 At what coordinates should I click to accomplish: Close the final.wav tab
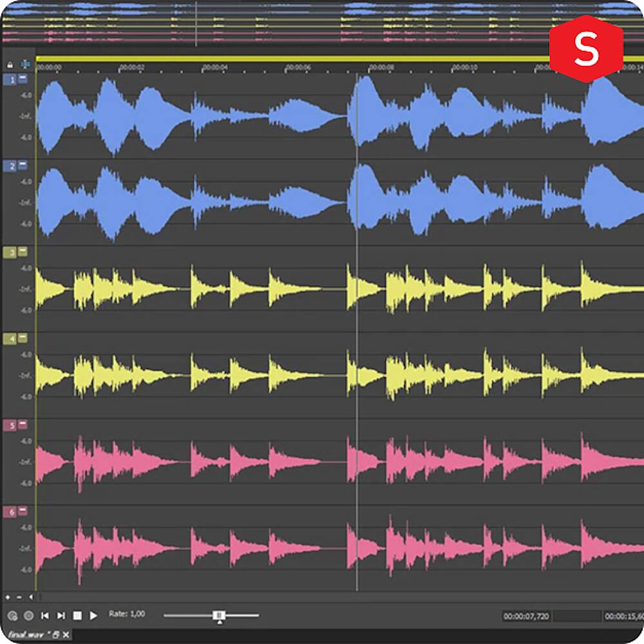click(x=66, y=635)
